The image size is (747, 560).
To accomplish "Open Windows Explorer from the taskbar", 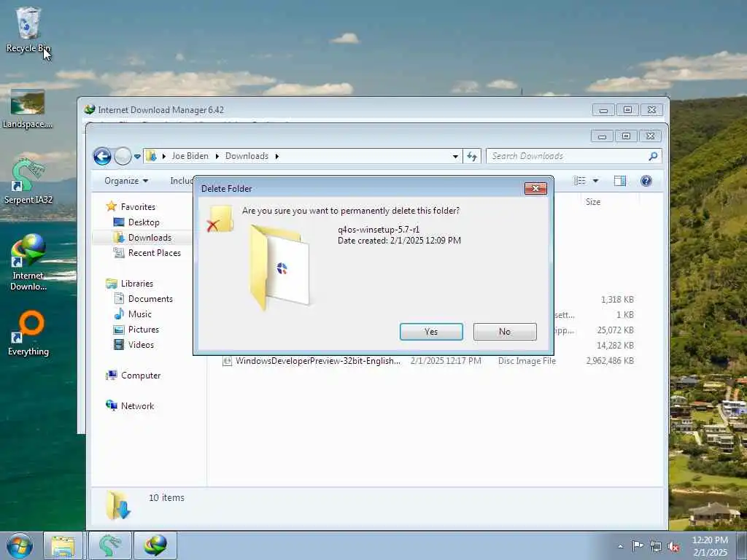I will tap(63, 545).
